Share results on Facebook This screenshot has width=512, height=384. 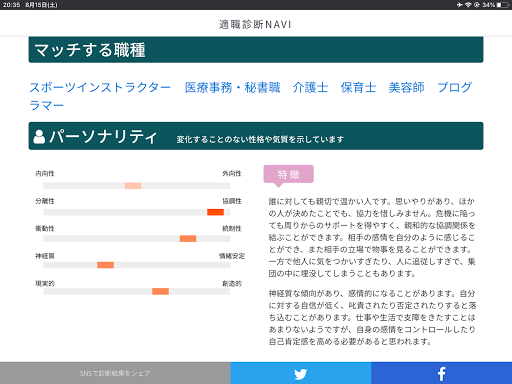point(441,373)
